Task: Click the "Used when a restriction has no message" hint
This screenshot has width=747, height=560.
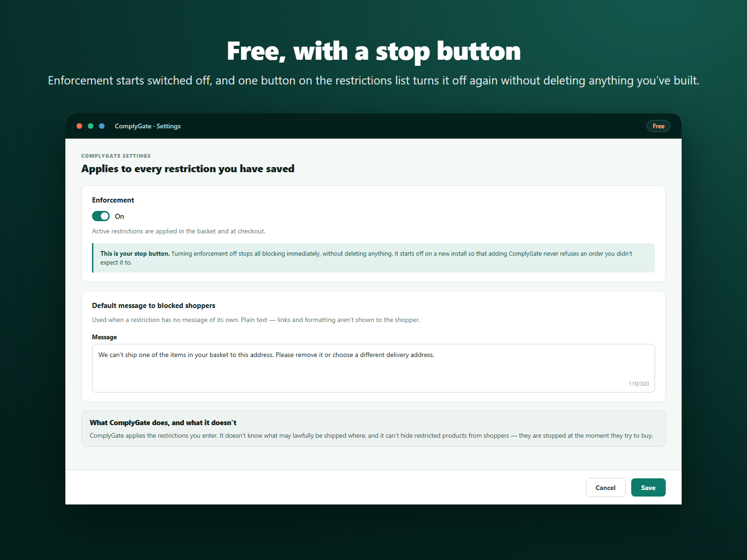Action: [x=256, y=320]
